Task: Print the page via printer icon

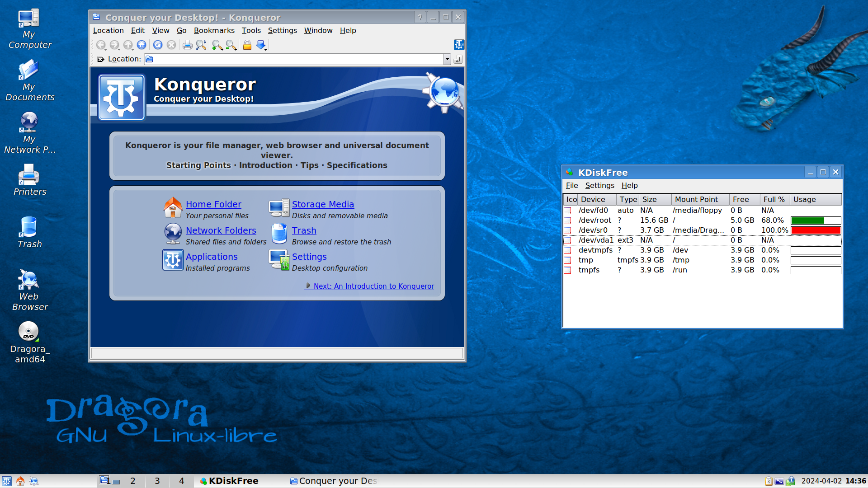Action: 187,45
